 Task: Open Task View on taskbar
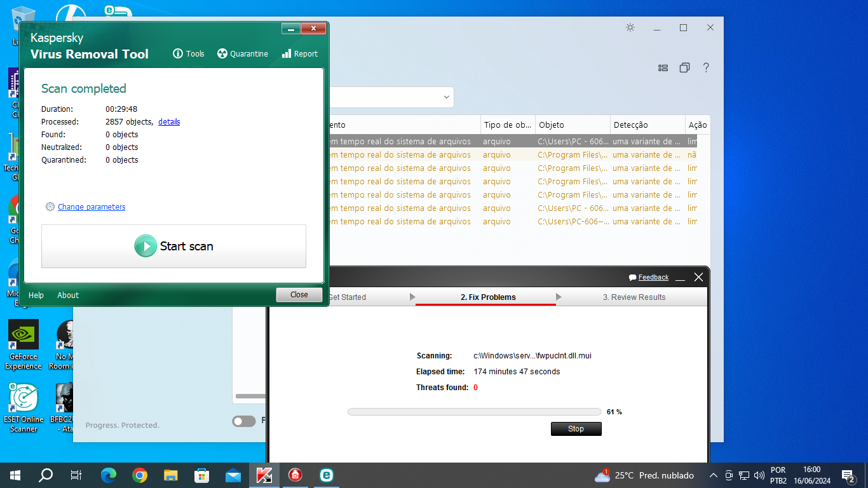point(76,475)
